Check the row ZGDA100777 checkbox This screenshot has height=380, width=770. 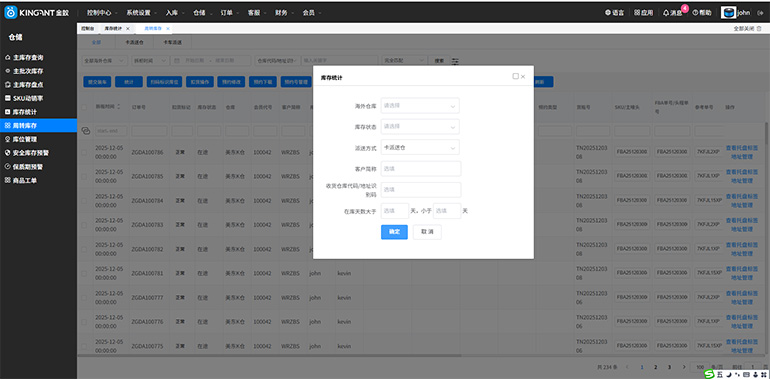point(84,298)
